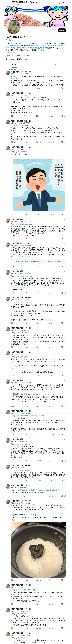Like the Sep 17, 2024 post
Image resolution: width=72 pixels, height=644 pixels.
38,116
